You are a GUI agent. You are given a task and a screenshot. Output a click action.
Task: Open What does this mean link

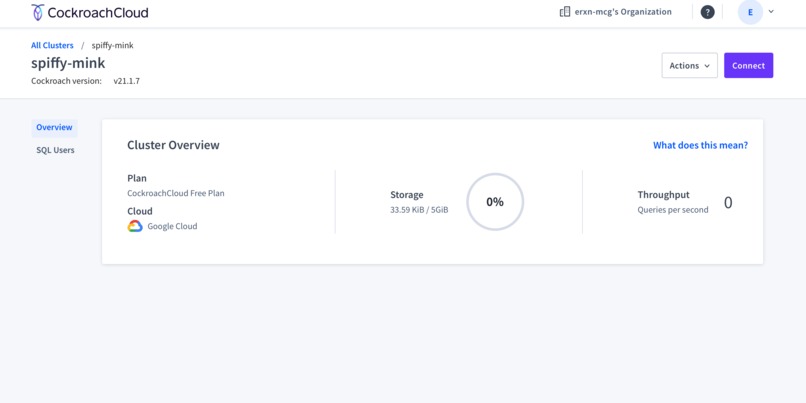point(700,145)
